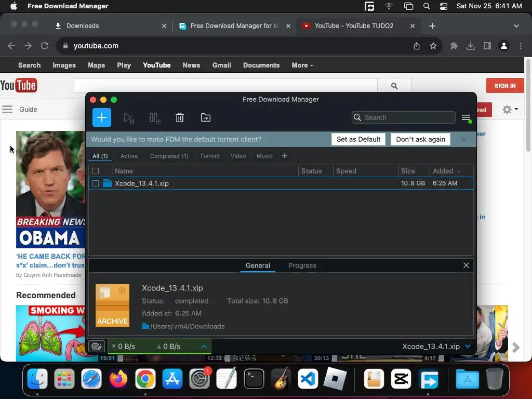Open the FDM hamburger main menu
This screenshot has height=399, width=532.
coord(466,117)
